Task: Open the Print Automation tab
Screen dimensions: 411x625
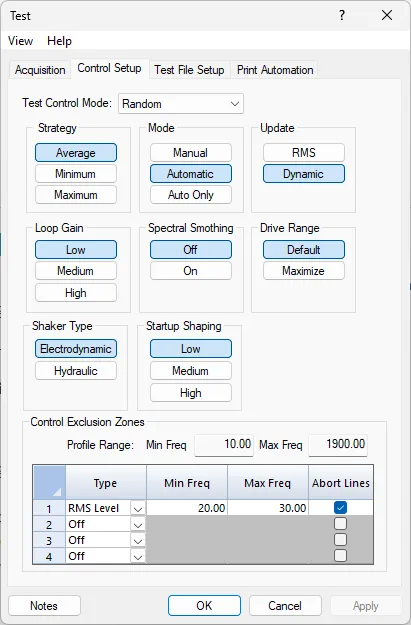Action: [x=275, y=70]
